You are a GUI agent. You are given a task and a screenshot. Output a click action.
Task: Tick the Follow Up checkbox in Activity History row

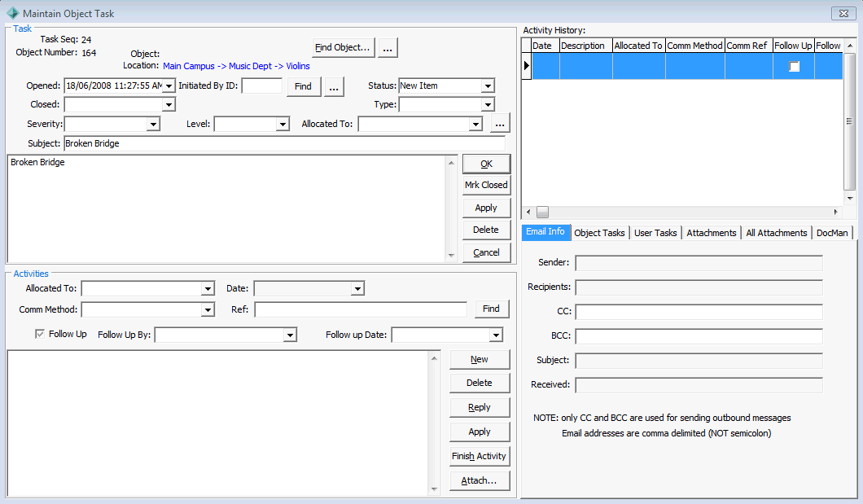794,67
